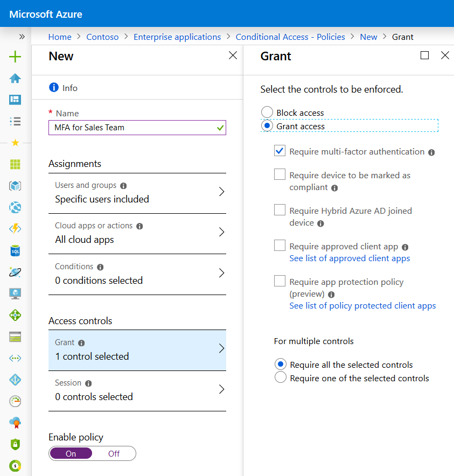Open Session controls chevron arrow
The width and height of the screenshot is (454, 476).
tap(222, 389)
